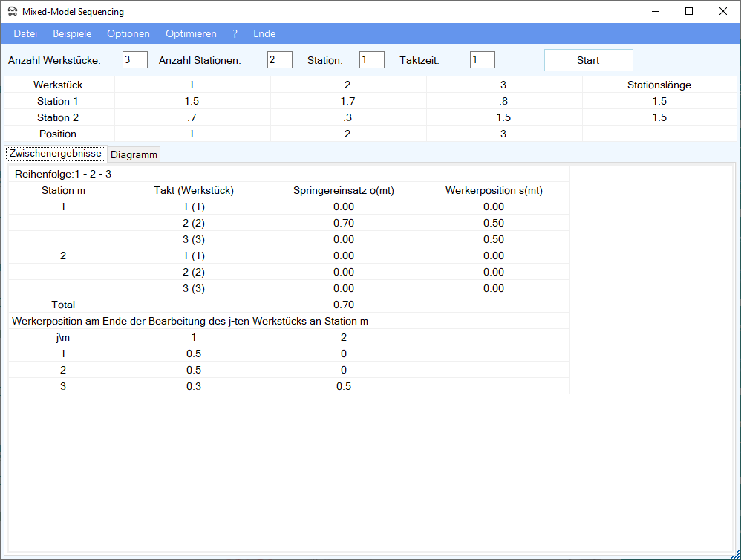Click the Taktzeit input field
Image resolution: width=741 pixels, height=560 pixels.
482,60
